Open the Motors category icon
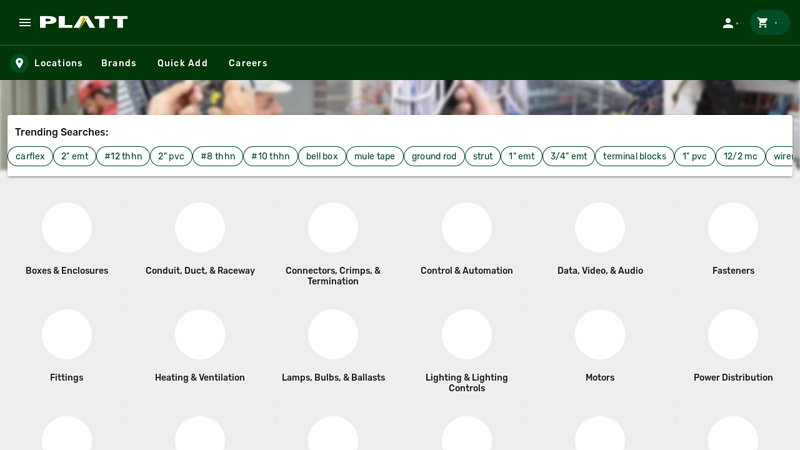Image resolution: width=800 pixels, height=450 pixels. [x=600, y=335]
